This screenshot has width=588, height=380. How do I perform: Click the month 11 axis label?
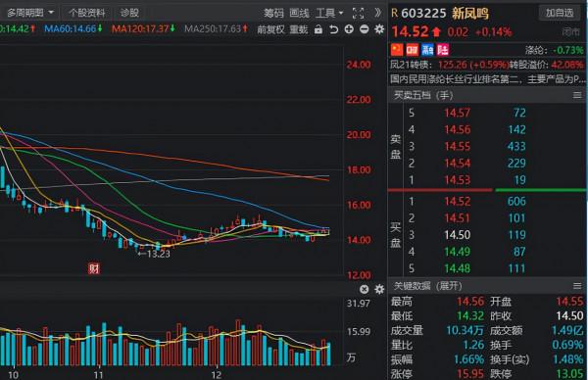coord(98,375)
